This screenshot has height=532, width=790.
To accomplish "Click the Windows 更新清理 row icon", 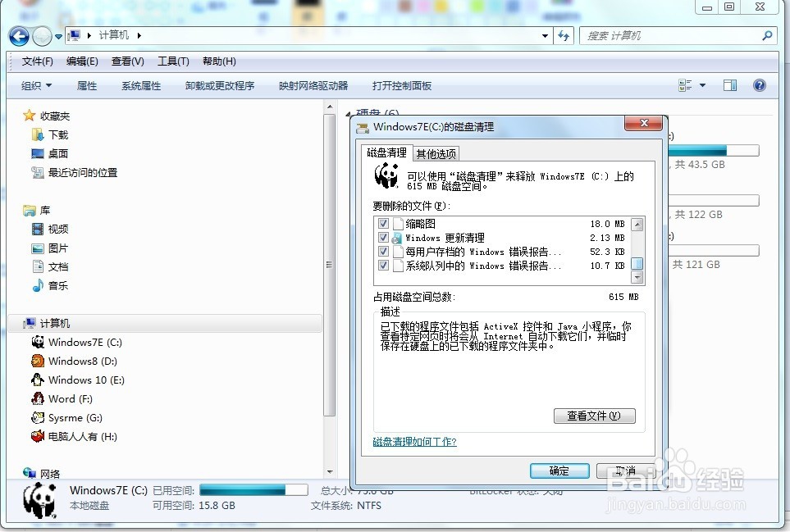I will tap(398, 238).
